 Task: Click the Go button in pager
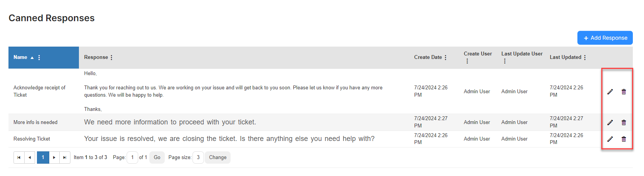[x=157, y=158]
